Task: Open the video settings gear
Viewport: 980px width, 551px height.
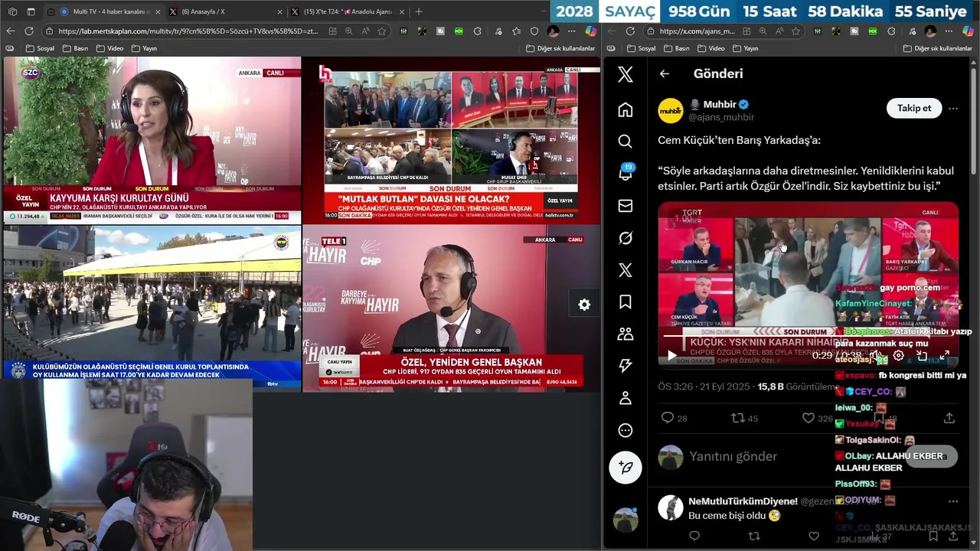Action: tap(899, 356)
